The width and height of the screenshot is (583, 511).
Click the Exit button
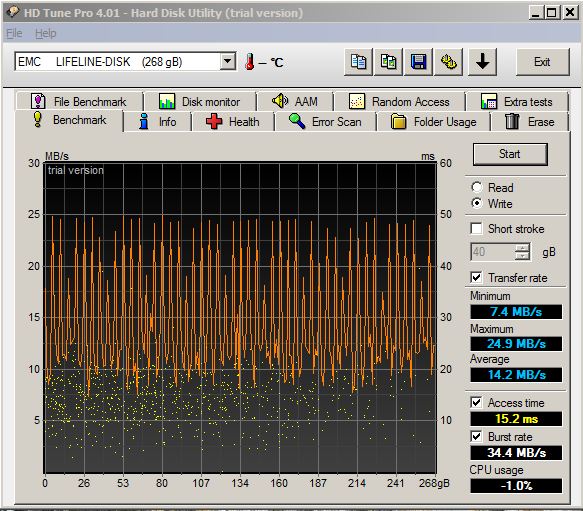point(542,62)
